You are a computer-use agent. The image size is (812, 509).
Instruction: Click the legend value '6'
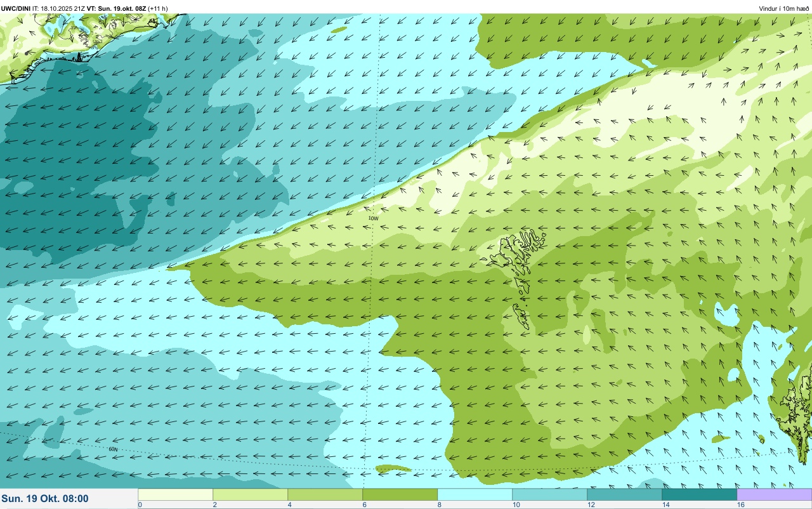click(x=364, y=505)
